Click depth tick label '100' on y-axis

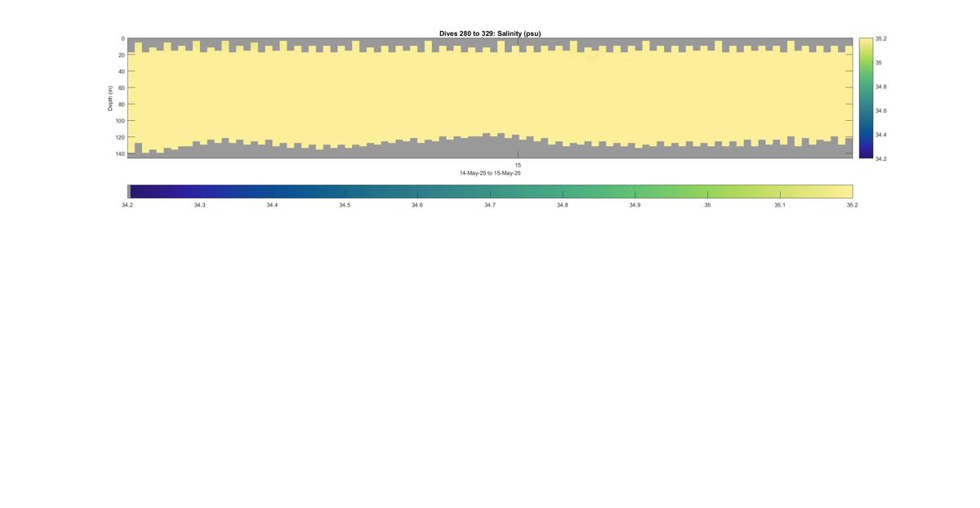click(x=120, y=121)
